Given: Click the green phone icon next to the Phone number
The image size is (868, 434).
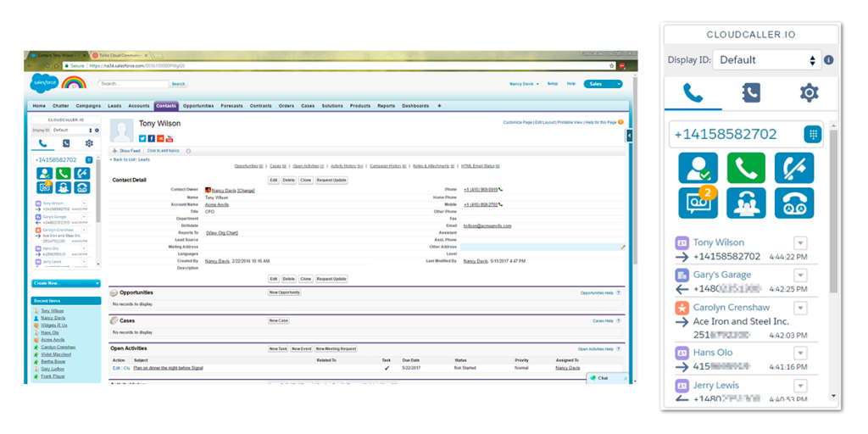Looking at the screenshot, I should [x=501, y=189].
